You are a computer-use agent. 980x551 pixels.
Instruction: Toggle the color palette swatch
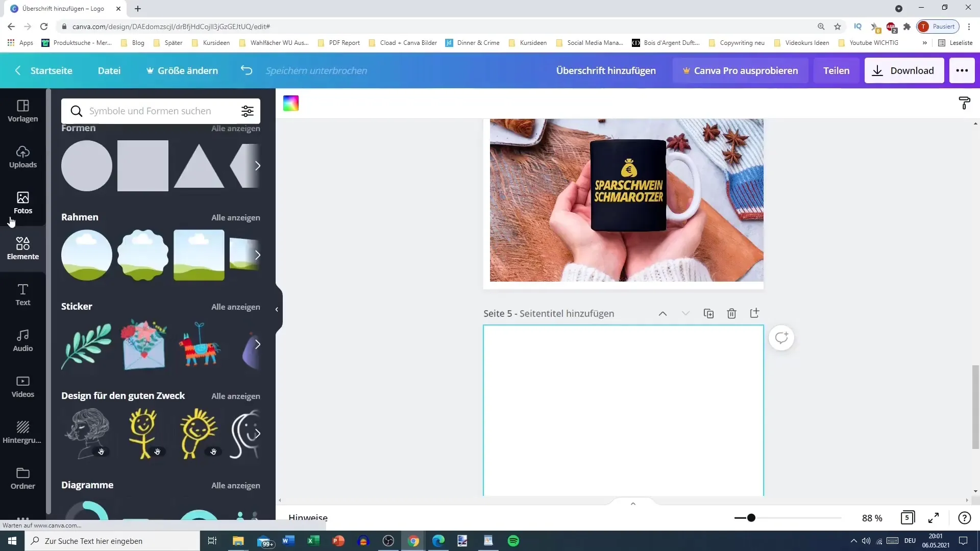coord(291,103)
